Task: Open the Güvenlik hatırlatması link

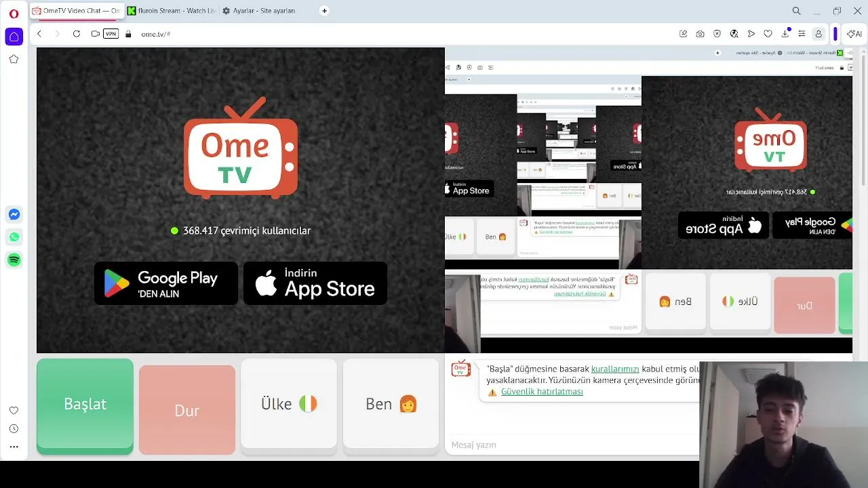Action: (542, 392)
